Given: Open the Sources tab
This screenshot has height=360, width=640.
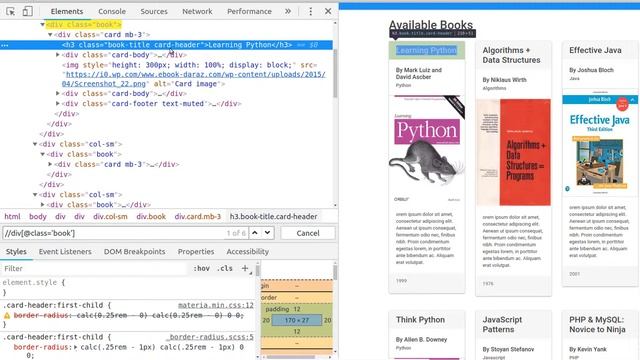Looking at the screenshot, I should [x=154, y=11].
